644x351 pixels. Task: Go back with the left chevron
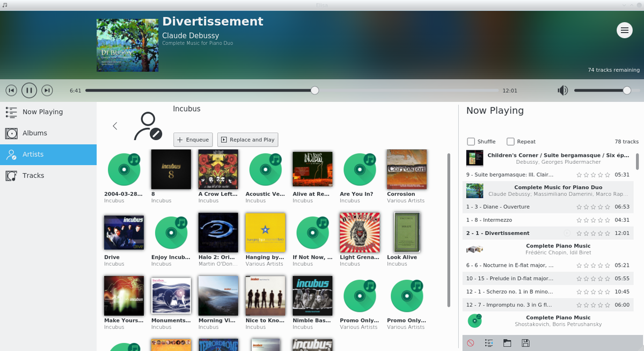(115, 126)
